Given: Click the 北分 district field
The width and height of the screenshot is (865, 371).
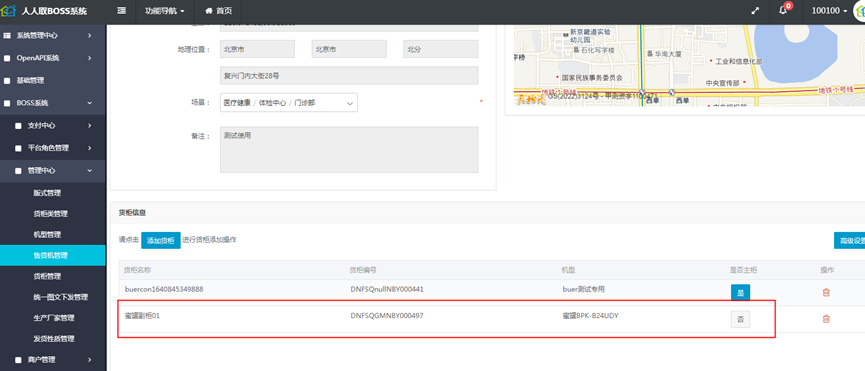Looking at the screenshot, I should [441, 49].
